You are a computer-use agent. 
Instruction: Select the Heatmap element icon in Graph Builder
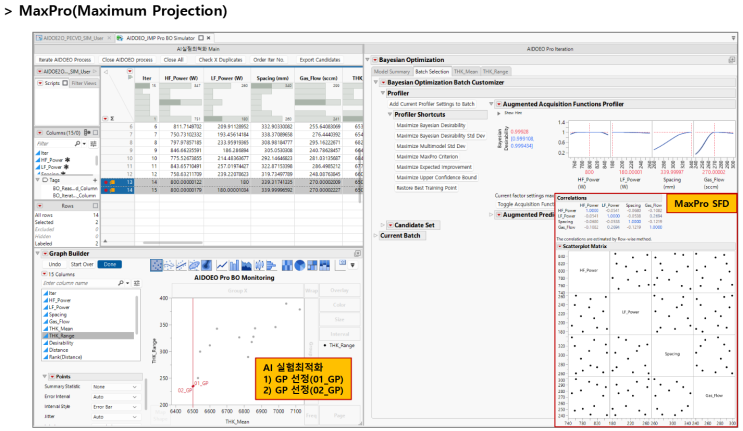287,265
